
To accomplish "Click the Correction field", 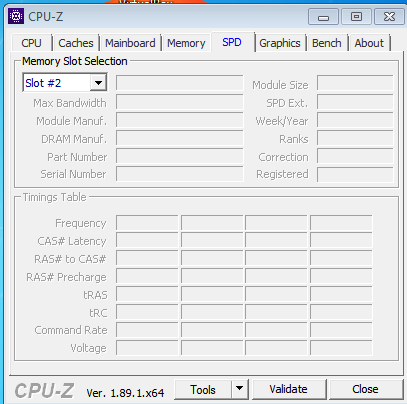I will pyautogui.click(x=355, y=156).
